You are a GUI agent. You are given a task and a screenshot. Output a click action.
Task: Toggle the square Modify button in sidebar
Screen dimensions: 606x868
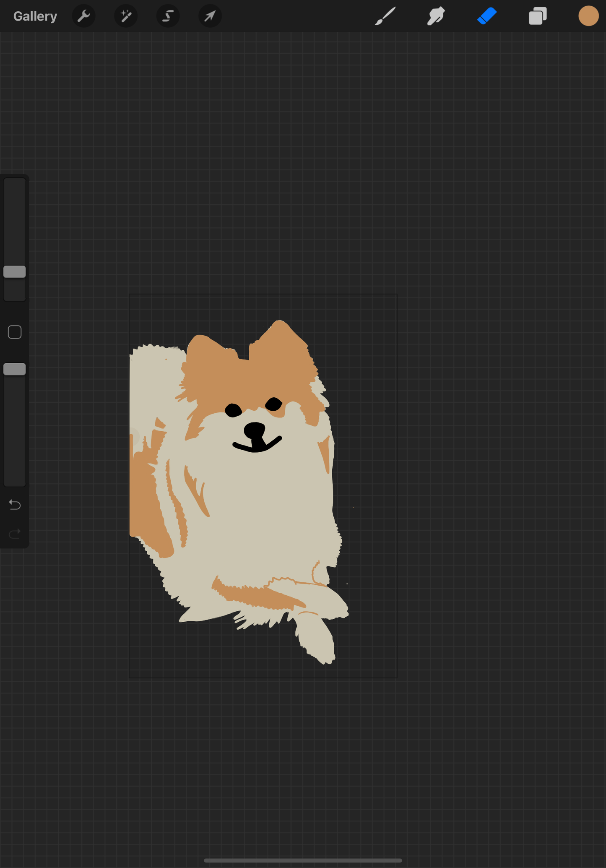coord(15,332)
